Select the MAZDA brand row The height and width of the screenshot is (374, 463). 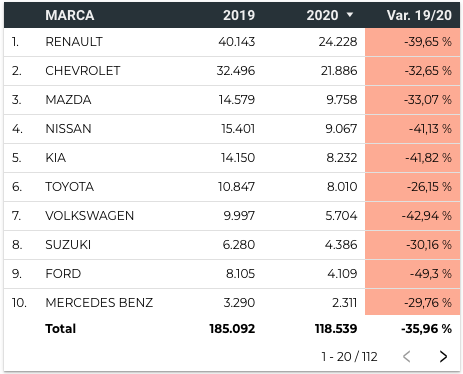click(x=232, y=100)
